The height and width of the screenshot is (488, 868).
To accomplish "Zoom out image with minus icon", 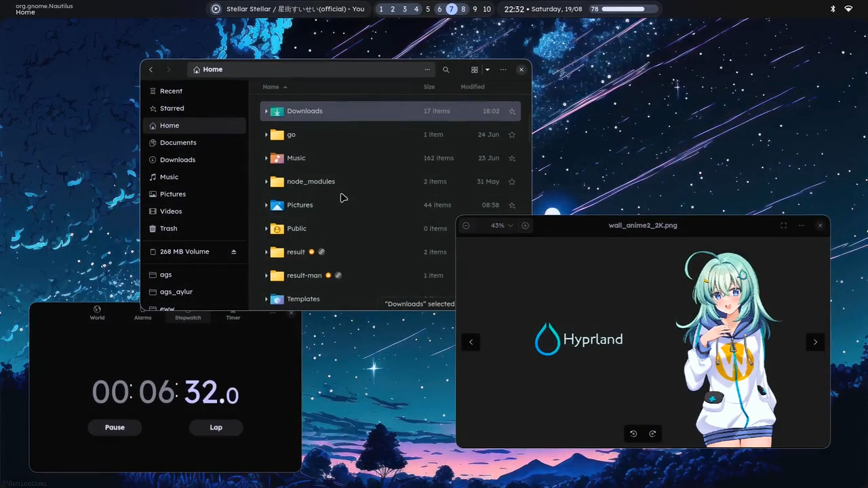I will (x=466, y=226).
